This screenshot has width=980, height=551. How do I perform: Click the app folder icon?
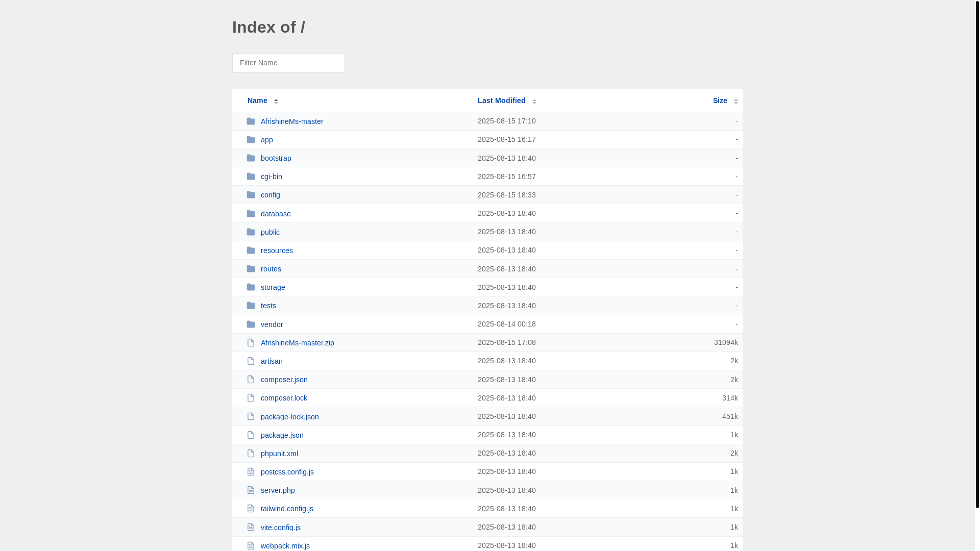[251, 140]
